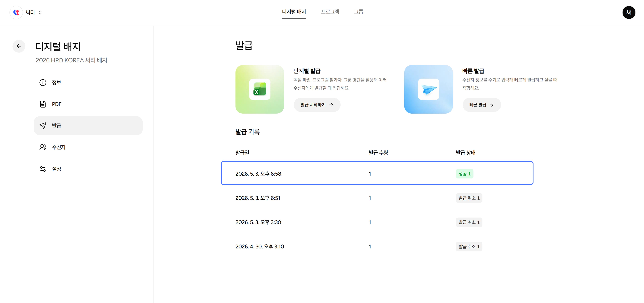Viewport: 644px width, 303px height.
Task: Go back using the arrow button
Action: pos(19,46)
